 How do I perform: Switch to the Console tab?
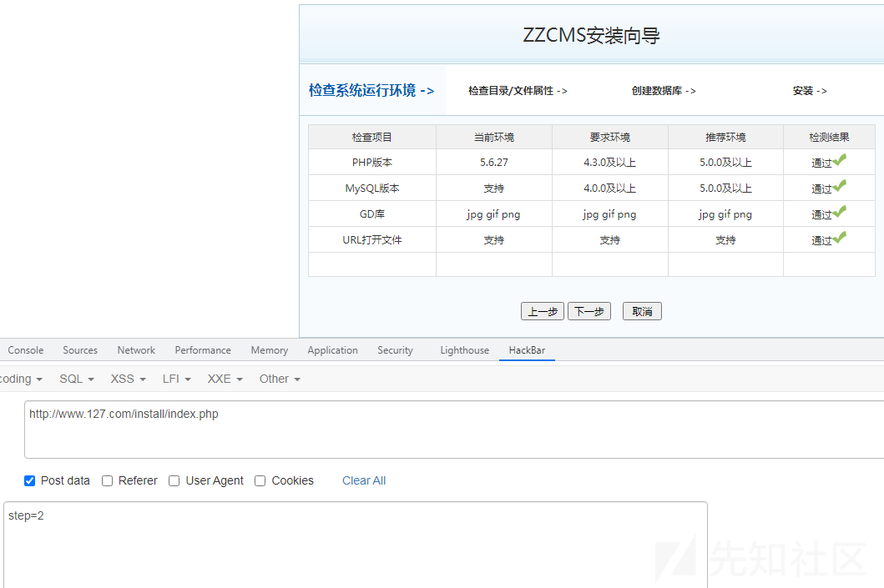coord(25,350)
